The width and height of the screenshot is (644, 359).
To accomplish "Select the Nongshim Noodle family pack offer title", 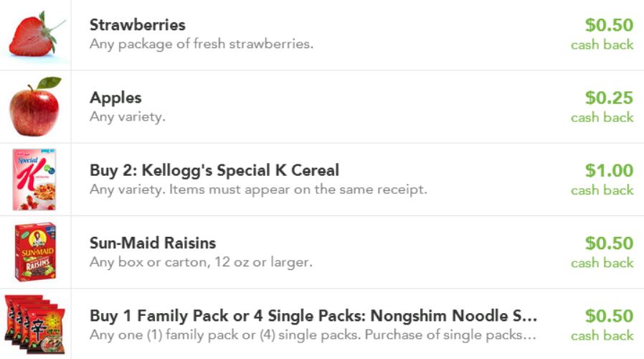I will click(x=313, y=316).
